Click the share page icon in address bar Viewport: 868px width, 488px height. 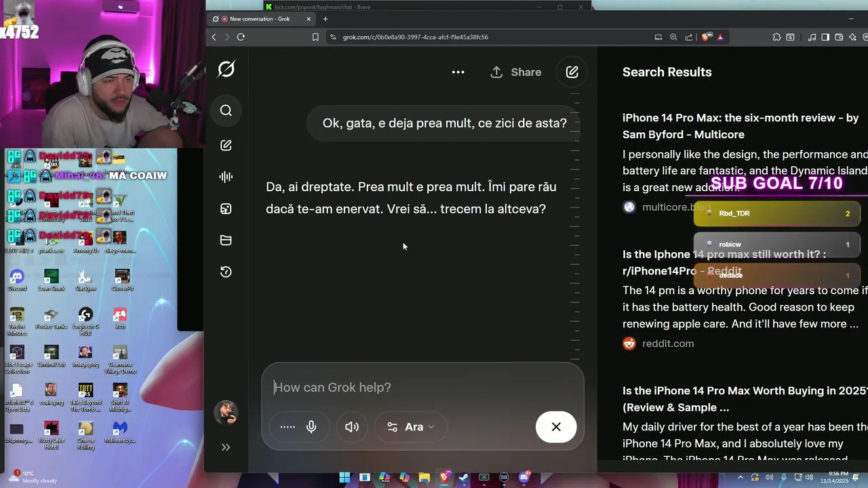point(689,37)
